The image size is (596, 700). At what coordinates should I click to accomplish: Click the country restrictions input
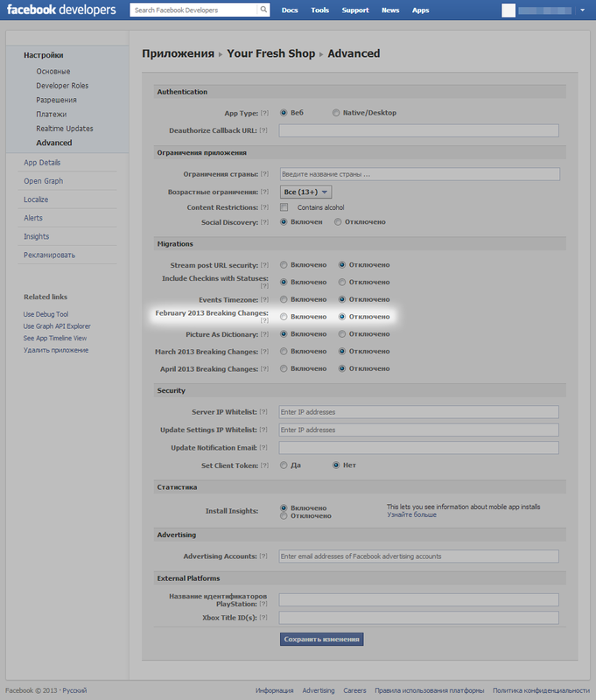[420, 174]
